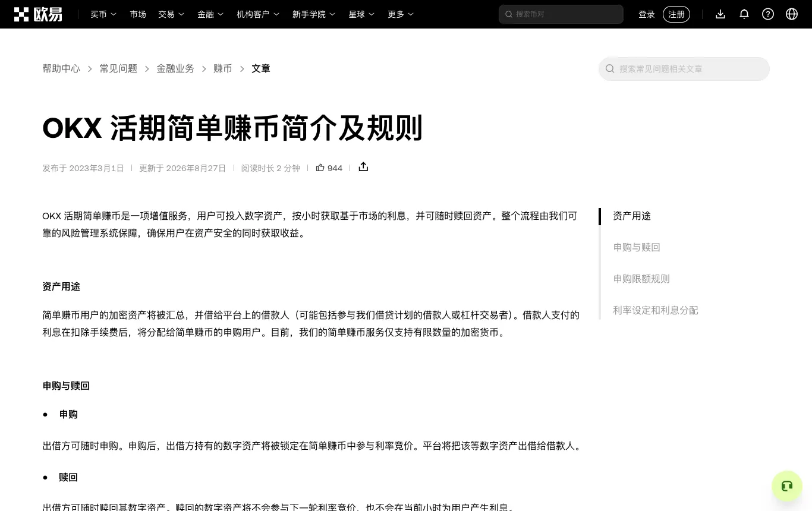
Task: Expand the 金融 dropdown menu
Action: (x=210, y=14)
